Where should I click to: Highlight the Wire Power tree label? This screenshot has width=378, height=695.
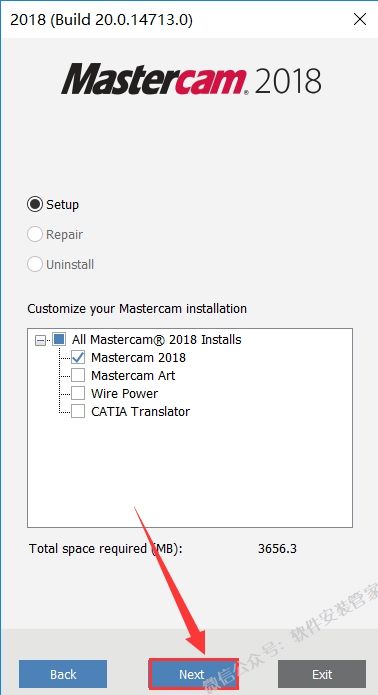pos(125,393)
